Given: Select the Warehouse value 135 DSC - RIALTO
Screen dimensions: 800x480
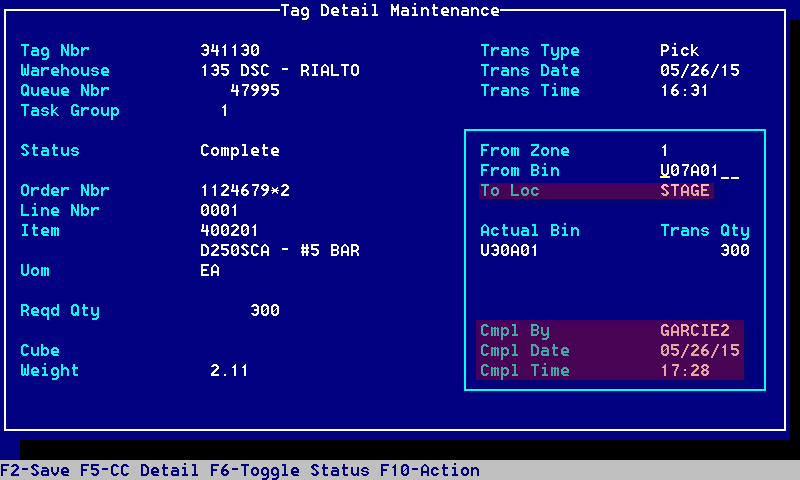Looking at the screenshot, I should pyautogui.click(x=280, y=71).
